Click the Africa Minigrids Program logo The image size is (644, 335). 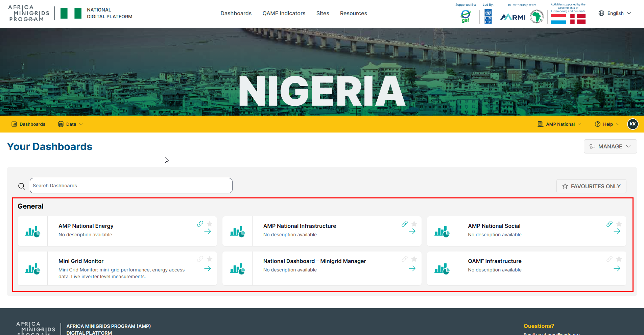click(29, 14)
